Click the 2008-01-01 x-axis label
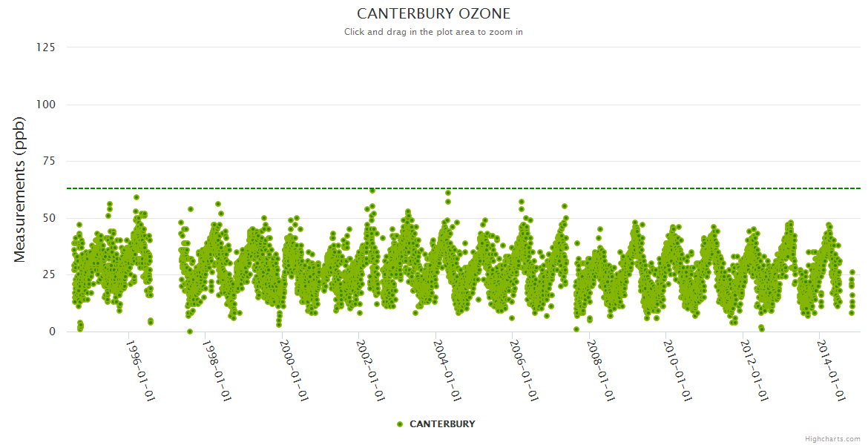 click(600, 371)
